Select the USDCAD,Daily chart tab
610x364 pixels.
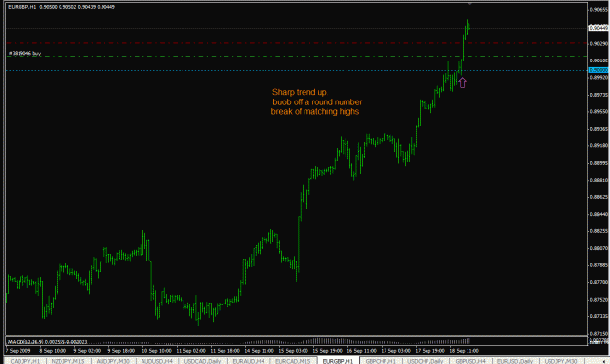[x=202, y=361]
